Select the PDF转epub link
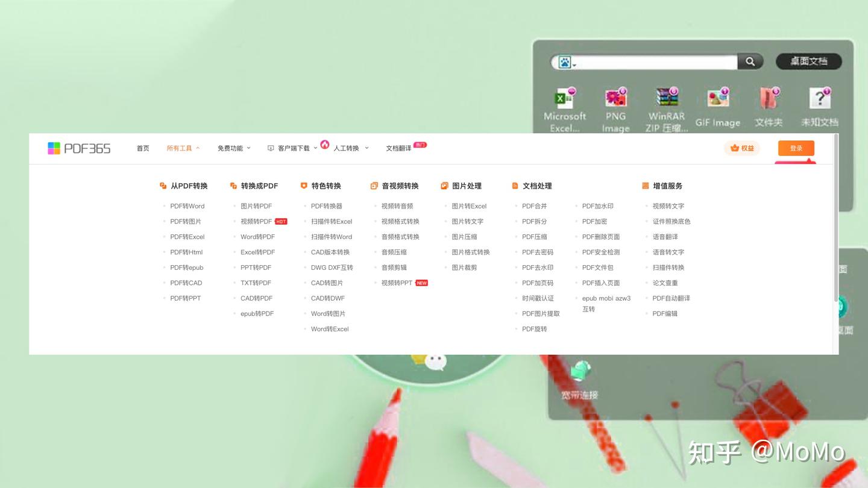 (x=187, y=267)
